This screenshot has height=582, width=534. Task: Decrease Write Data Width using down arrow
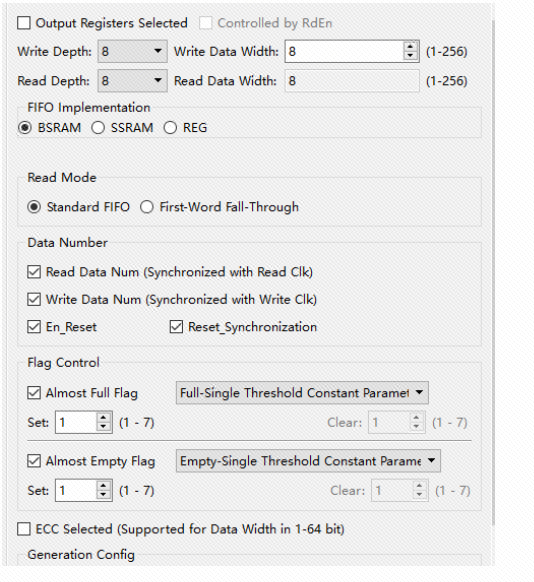click(410, 56)
